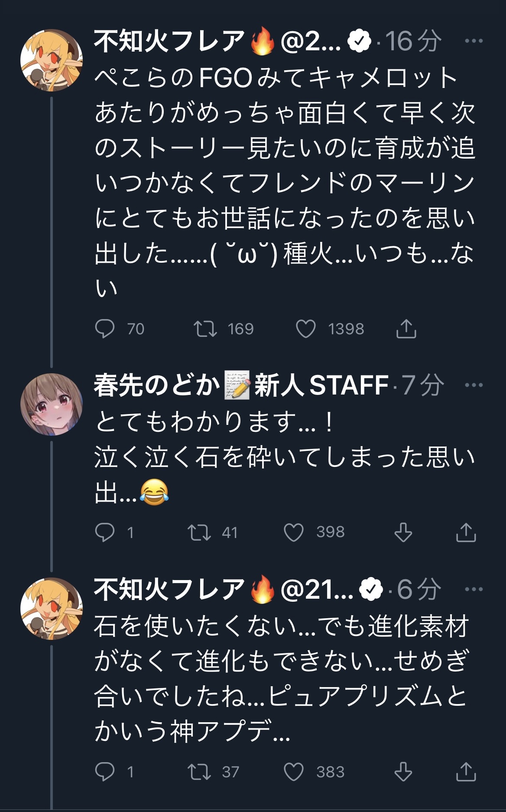The height and width of the screenshot is (812, 506).
Task: Open 春先のどか's profile avatar
Action: [52, 404]
